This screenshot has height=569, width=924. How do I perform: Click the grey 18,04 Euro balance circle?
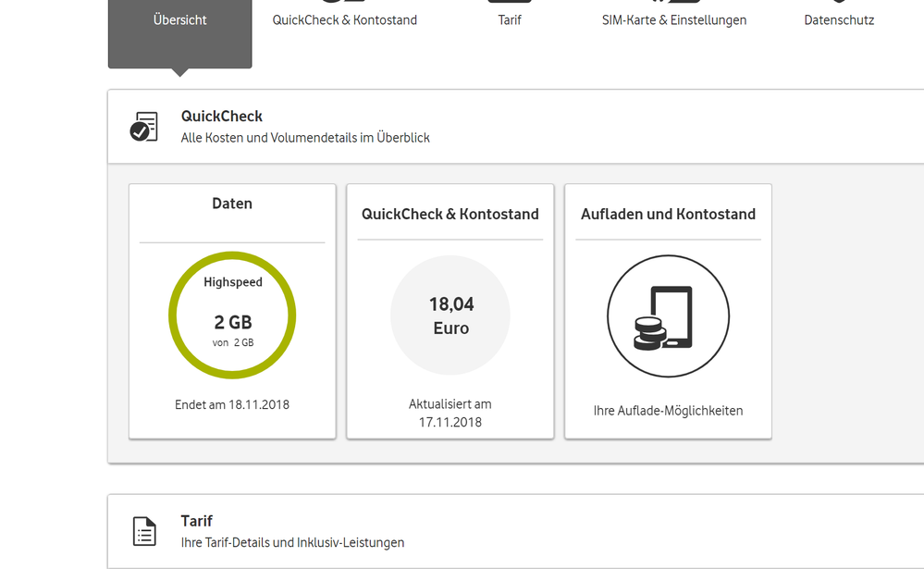point(450,315)
